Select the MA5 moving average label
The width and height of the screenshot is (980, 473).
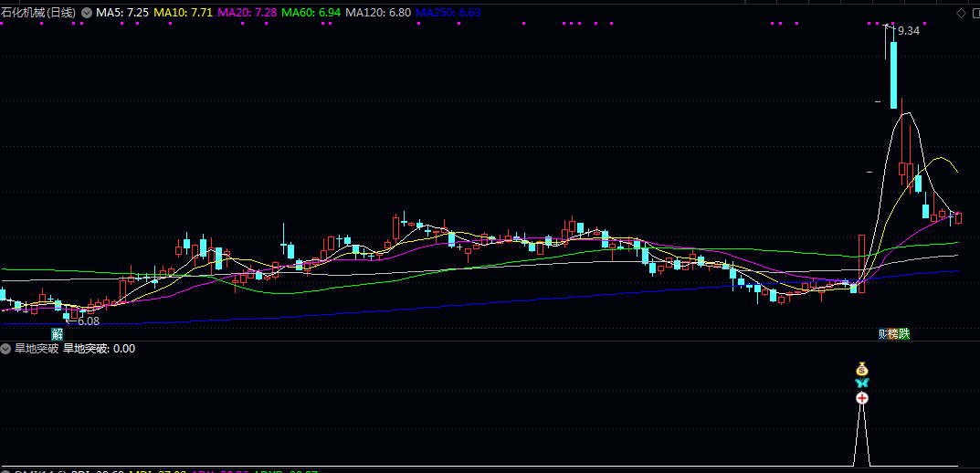(x=121, y=13)
